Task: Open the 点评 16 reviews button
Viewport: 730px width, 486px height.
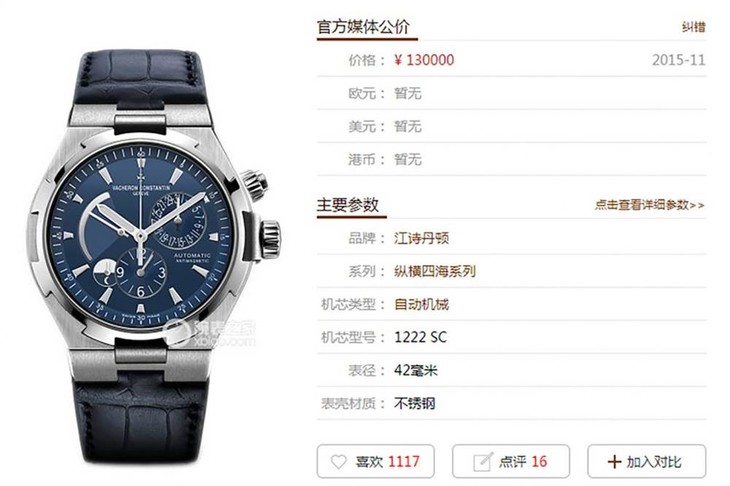Action: [511, 461]
